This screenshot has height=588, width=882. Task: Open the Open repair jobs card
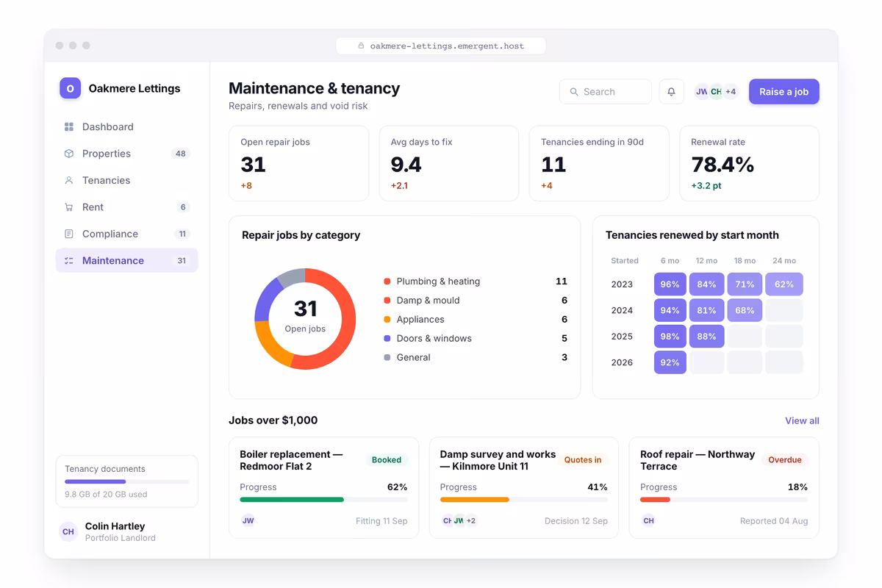tap(299, 163)
